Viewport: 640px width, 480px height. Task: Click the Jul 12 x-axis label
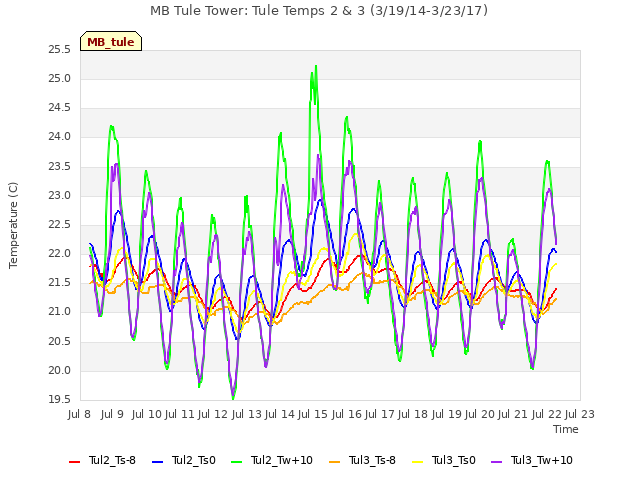pos(213,415)
